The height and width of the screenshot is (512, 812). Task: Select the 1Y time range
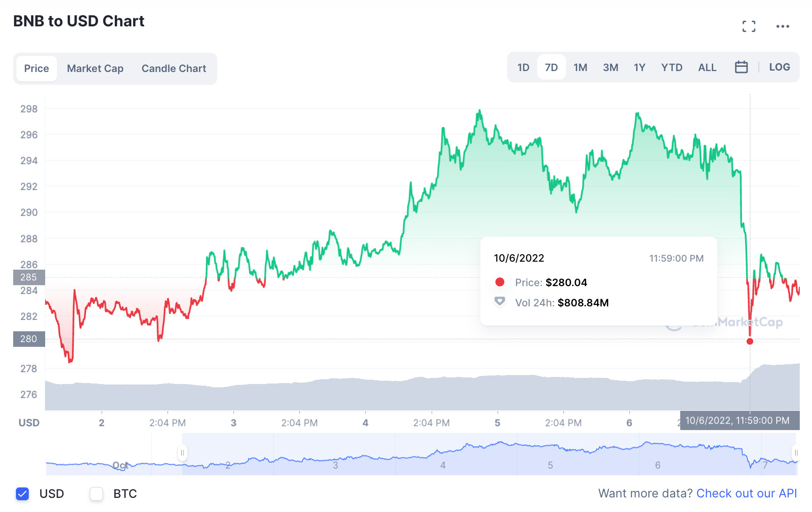point(640,67)
